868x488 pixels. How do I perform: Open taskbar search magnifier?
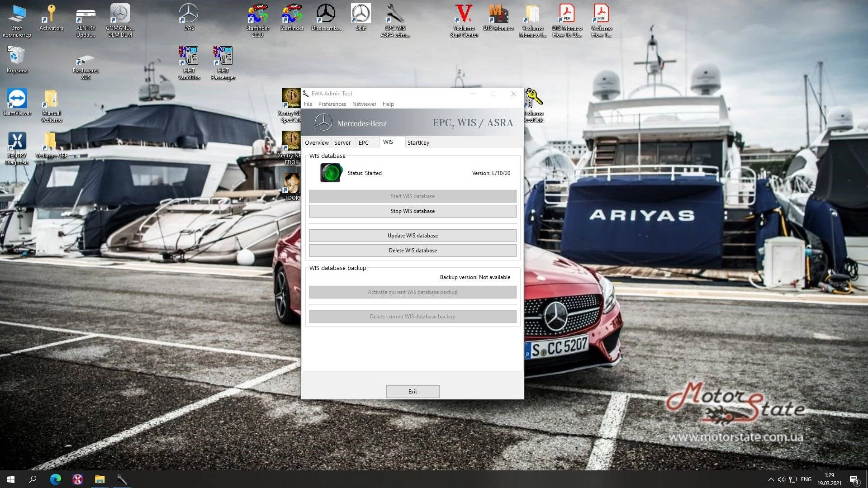click(x=33, y=479)
